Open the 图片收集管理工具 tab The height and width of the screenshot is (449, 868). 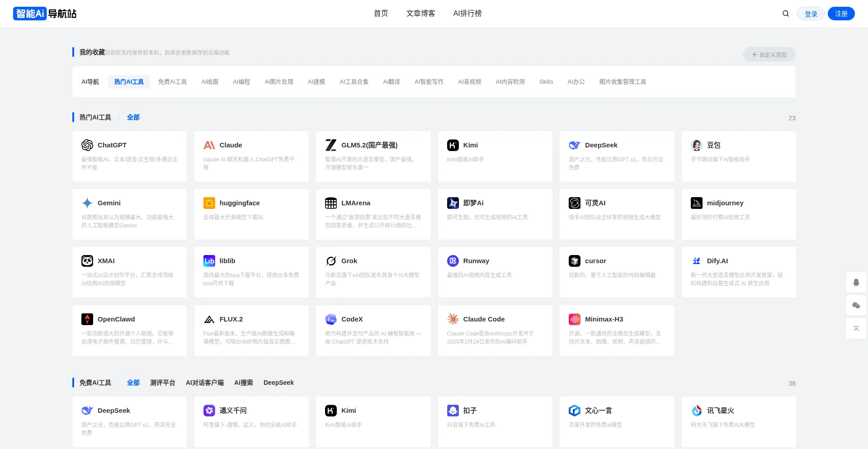point(623,82)
